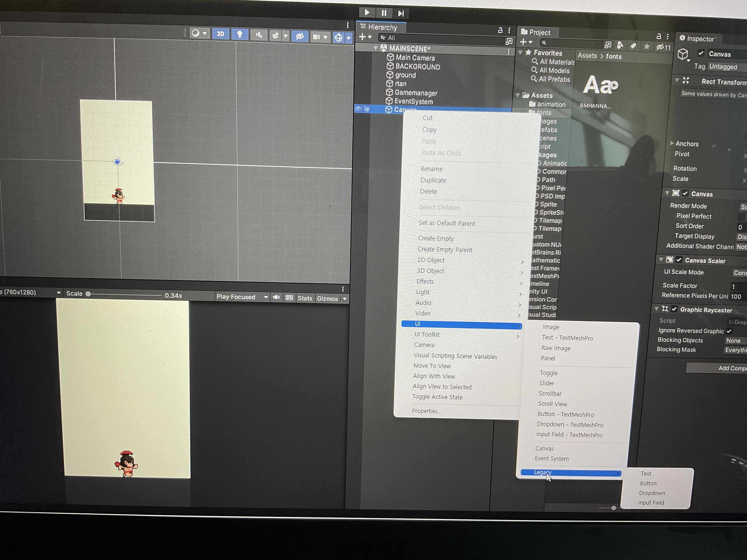Lock the Hierarchy panel
The height and width of the screenshot is (560, 747).
(500, 30)
